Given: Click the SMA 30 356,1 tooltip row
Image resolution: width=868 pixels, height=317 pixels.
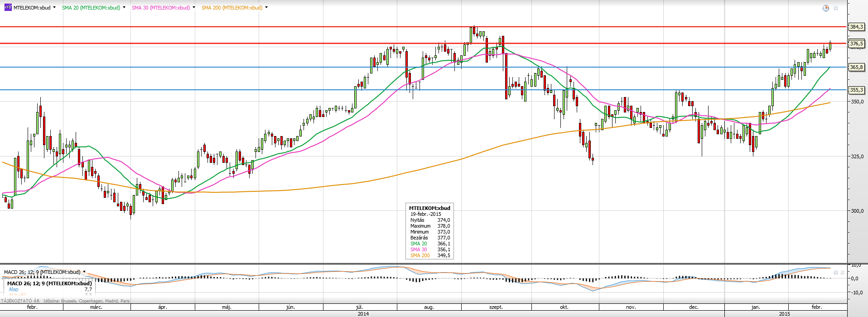Looking at the screenshot, I should point(430,249).
